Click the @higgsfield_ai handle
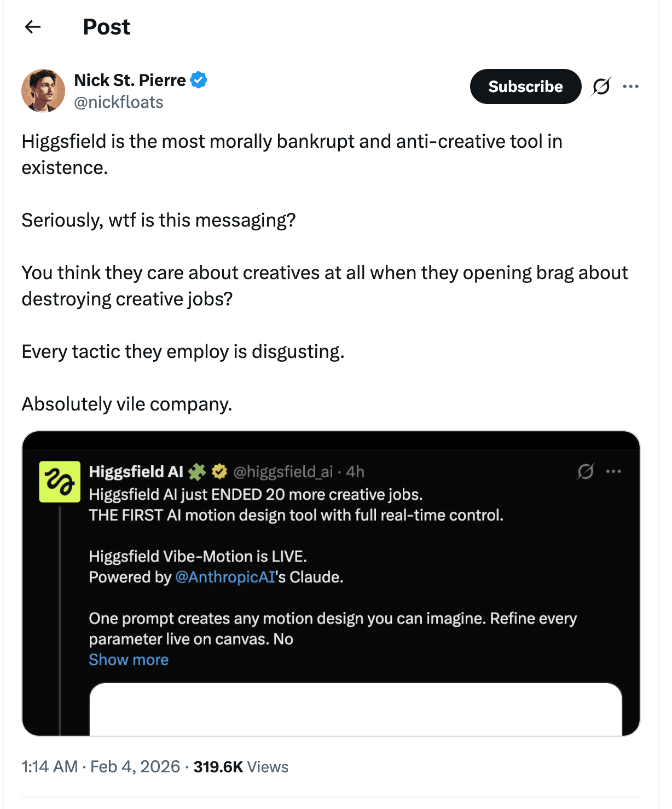Screen dimensions: 672x809 283,471
